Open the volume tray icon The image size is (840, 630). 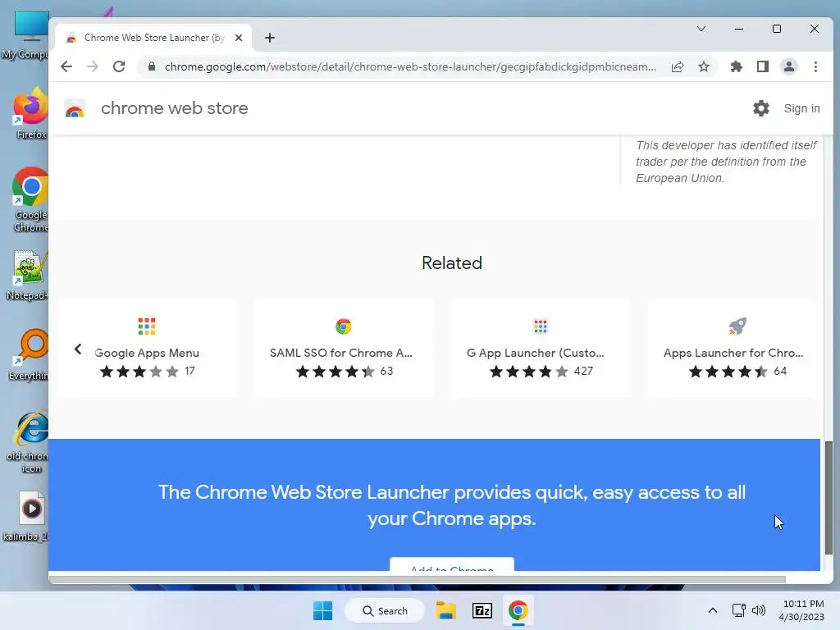759,610
